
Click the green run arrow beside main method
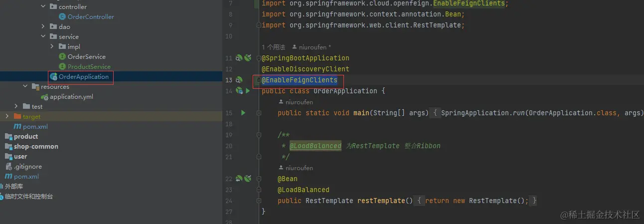243,113
